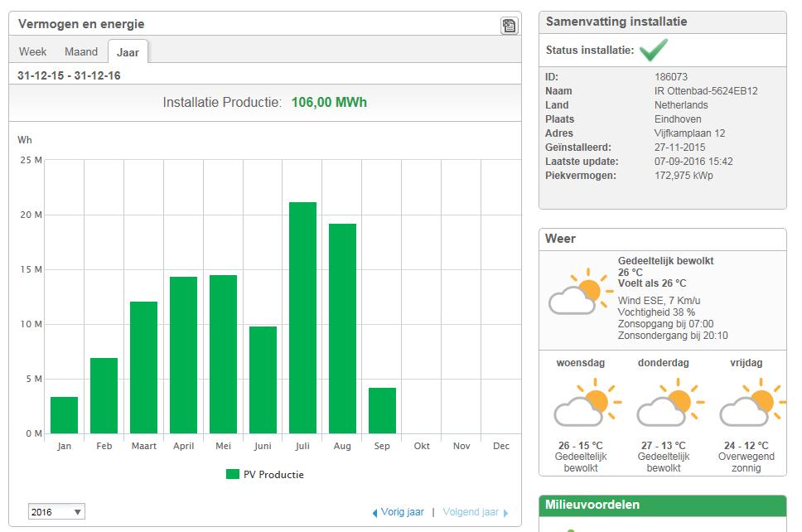
Task: Click the green PV Productie legend swatch
Action: click(233, 474)
